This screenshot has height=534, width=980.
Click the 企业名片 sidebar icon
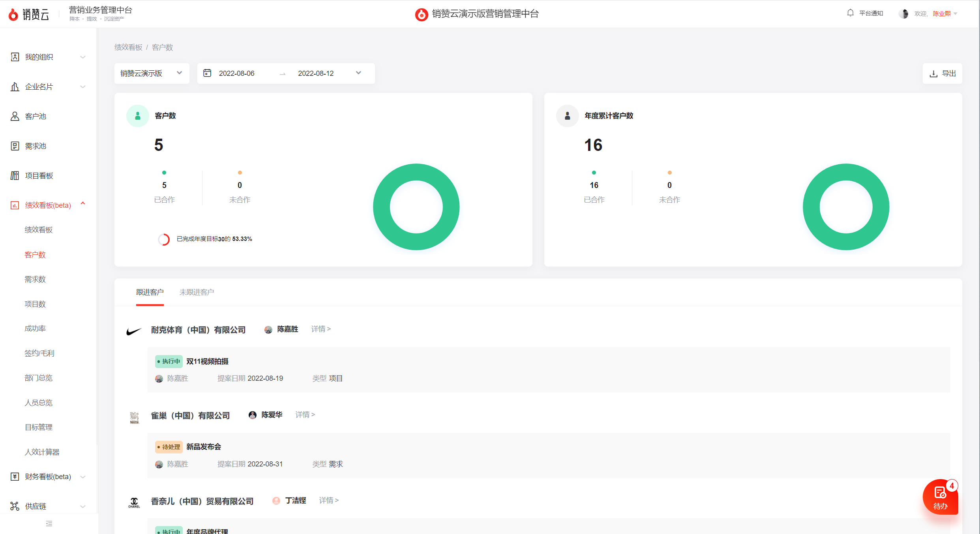tap(15, 86)
